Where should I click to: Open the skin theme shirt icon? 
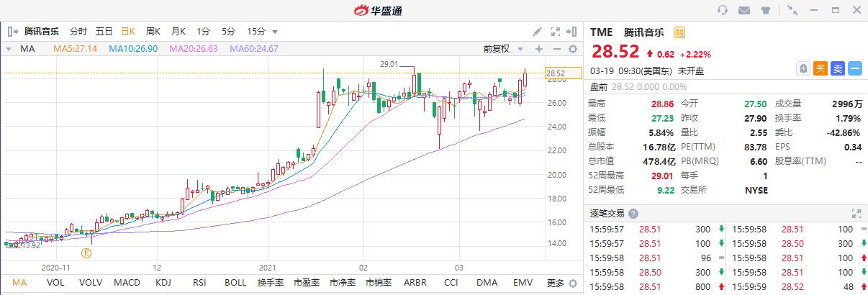tap(764, 10)
